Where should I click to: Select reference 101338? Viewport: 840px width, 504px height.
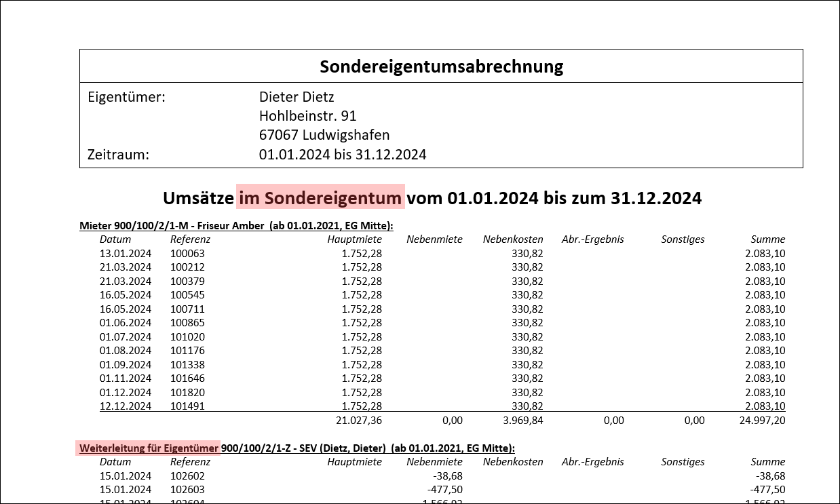[187, 364]
